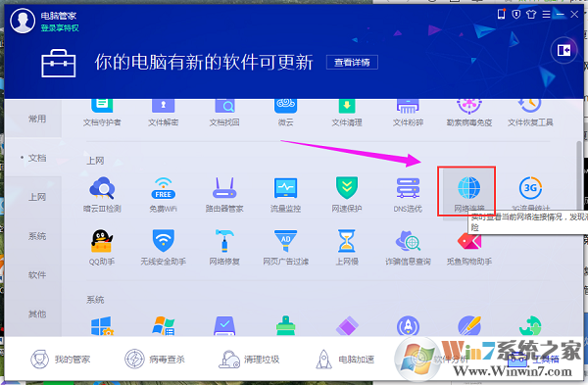Screen dimensions: 588x385
Task: Open the 流量监控 traffic monitor
Action: tap(285, 194)
